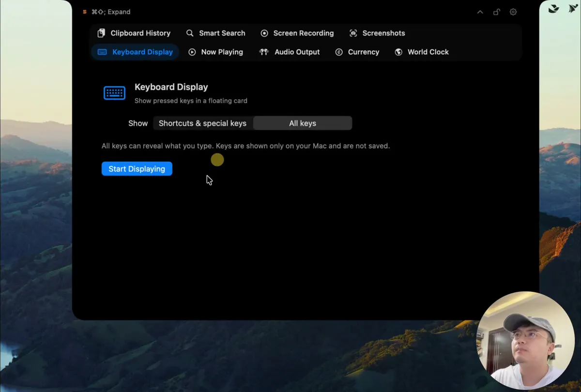Open settings via the gear icon
This screenshot has height=392, width=581.
coord(513,12)
